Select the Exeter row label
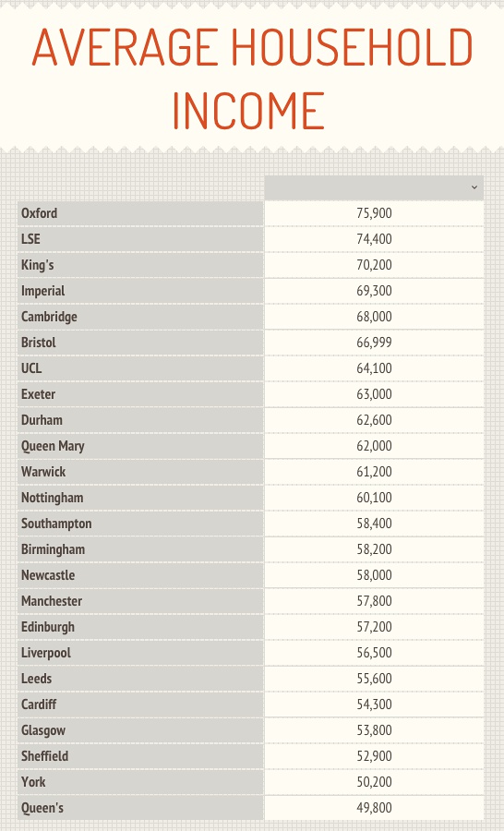This screenshot has height=831, width=504. coord(140,394)
